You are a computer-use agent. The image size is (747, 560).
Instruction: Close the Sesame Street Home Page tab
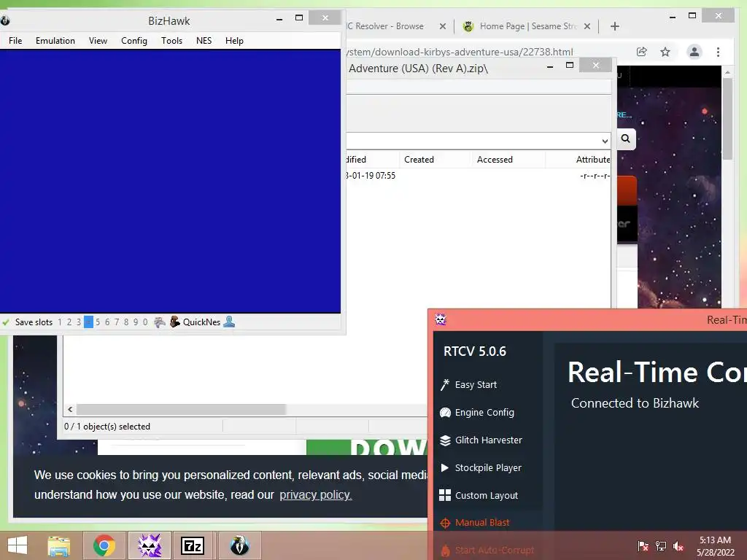[x=587, y=26]
